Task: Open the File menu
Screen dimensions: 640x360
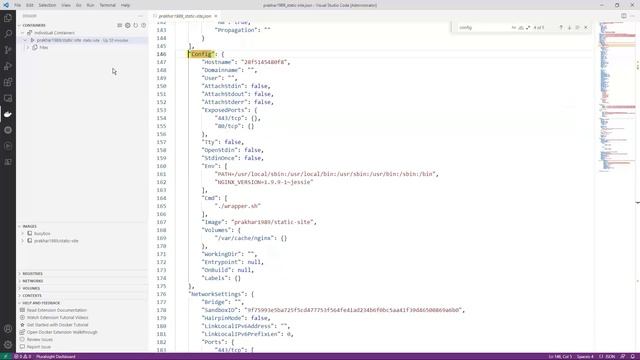Action: pyautogui.click(x=18, y=5)
